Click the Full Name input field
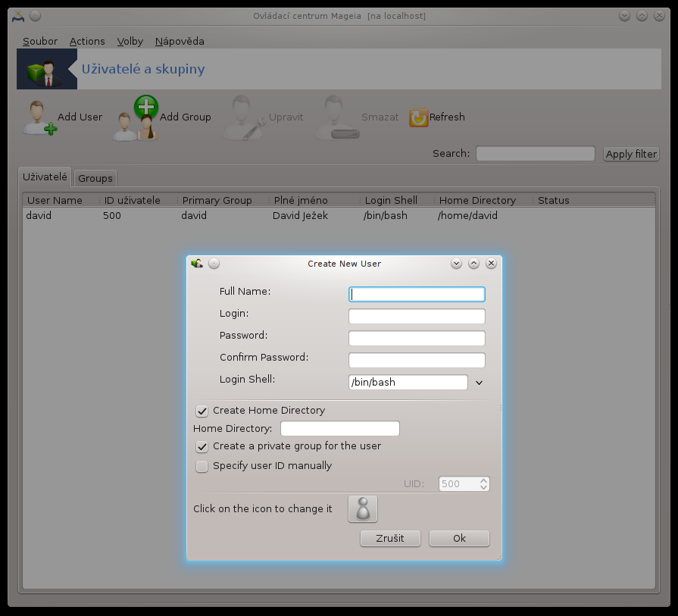This screenshot has height=616, width=678. [417, 294]
